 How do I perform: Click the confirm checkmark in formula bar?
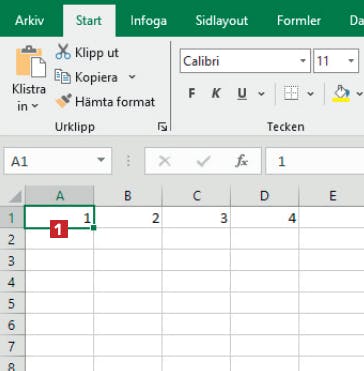(x=203, y=161)
